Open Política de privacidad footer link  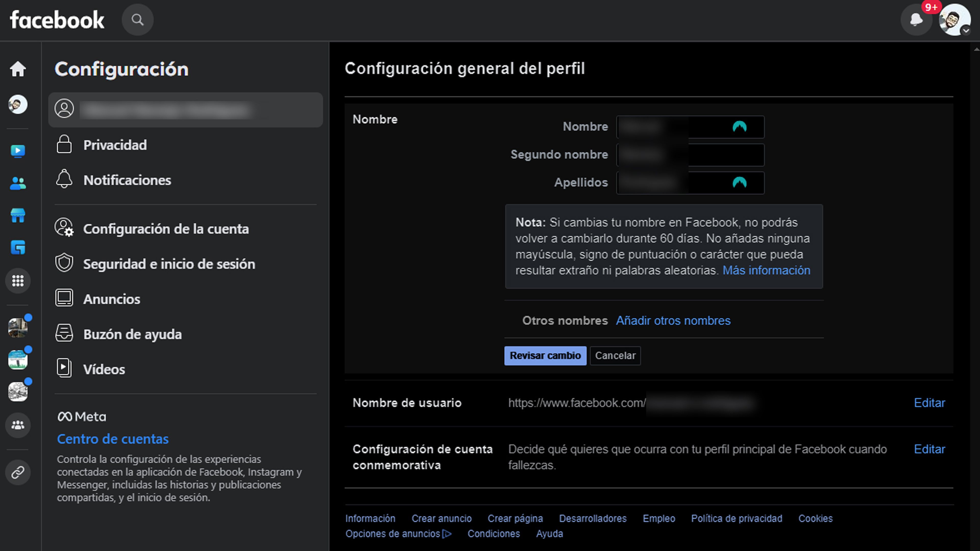[x=737, y=518]
